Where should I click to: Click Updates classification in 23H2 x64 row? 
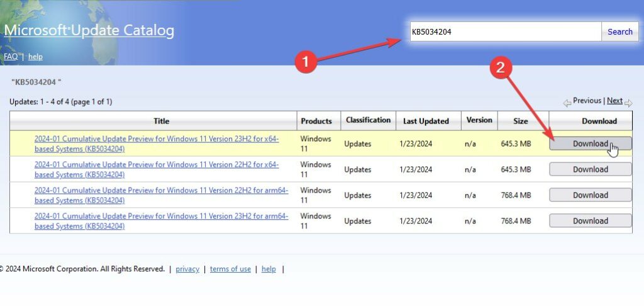tap(358, 144)
